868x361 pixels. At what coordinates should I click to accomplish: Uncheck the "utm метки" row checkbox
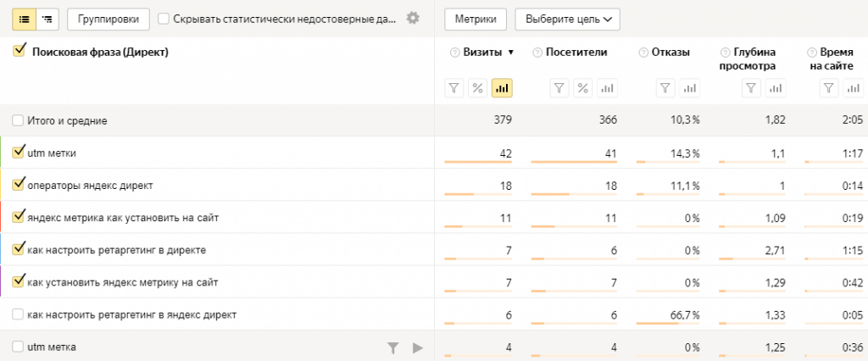[x=19, y=153]
